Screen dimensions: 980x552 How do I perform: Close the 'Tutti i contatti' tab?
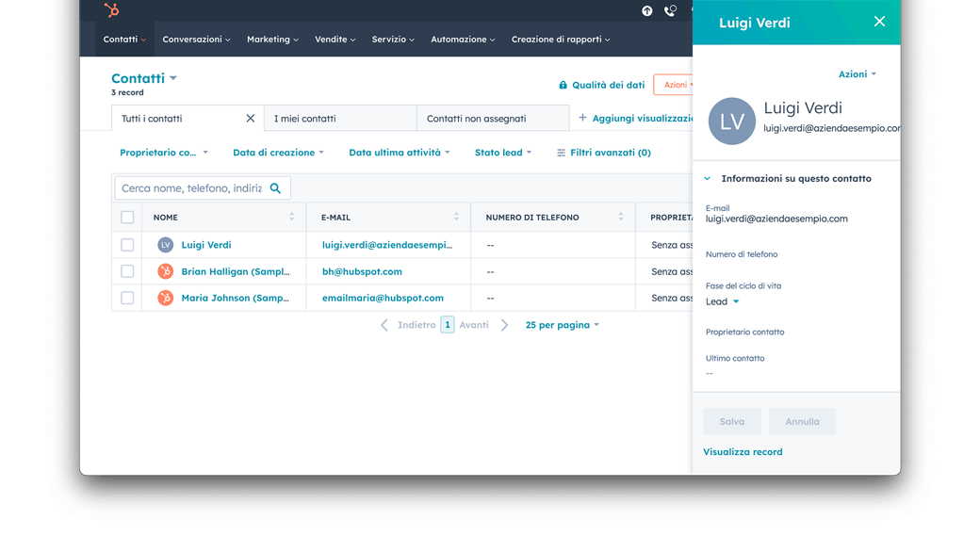click(x=251, y=119)
